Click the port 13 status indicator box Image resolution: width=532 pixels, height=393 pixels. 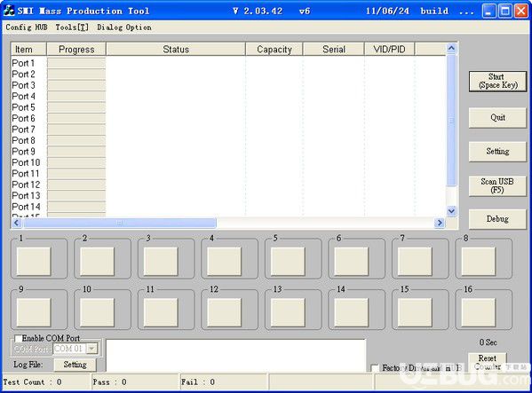288,312
